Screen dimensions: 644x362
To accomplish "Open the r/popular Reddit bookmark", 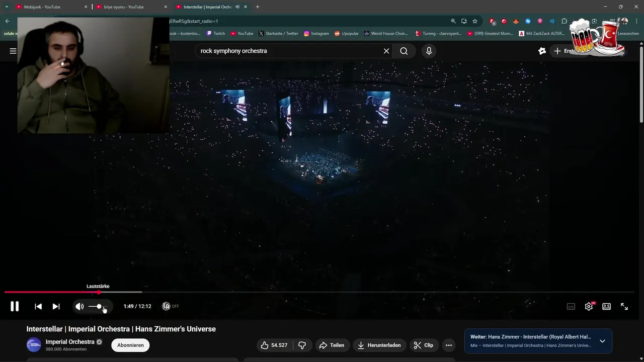I will (x=346, y=34).
